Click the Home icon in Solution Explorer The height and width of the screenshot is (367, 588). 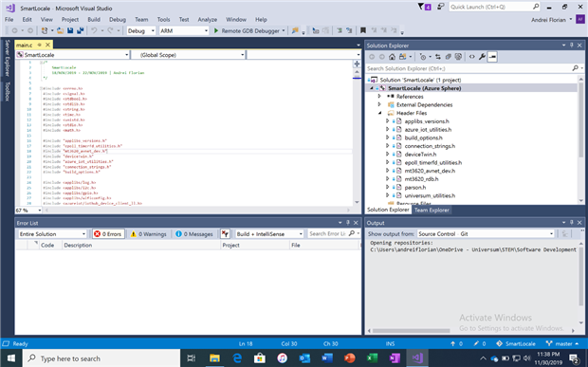(x=392, y=57)
